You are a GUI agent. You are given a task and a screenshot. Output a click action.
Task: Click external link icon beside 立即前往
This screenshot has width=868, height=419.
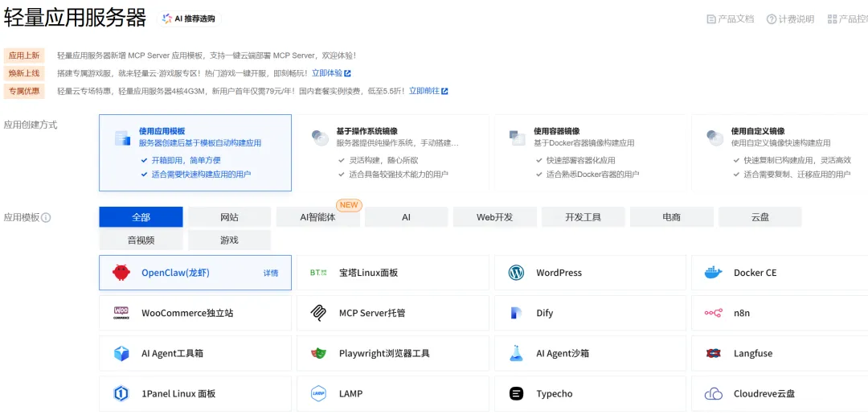(x=444, y=91)
